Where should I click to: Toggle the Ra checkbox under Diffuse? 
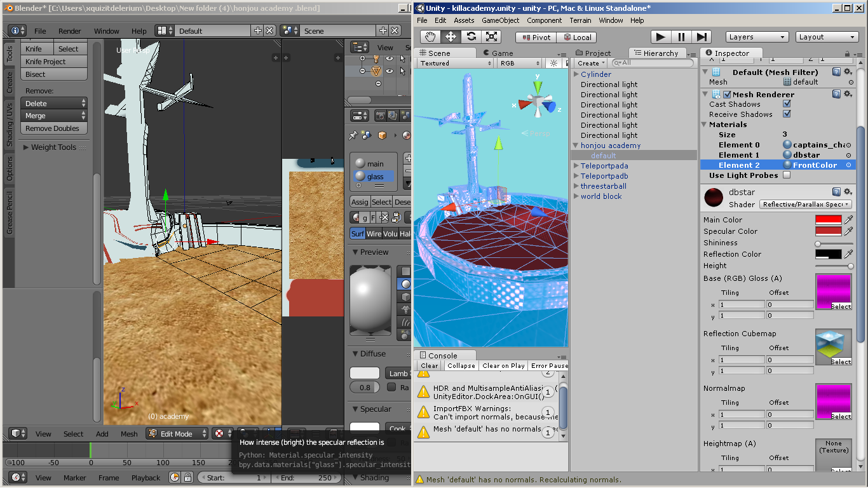tap(391, 387)
